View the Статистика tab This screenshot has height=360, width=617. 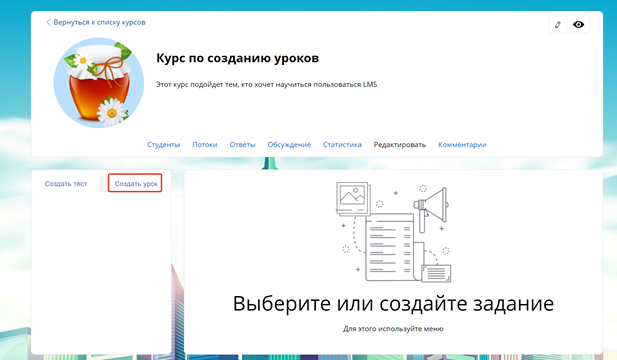[x=342, y=145]
